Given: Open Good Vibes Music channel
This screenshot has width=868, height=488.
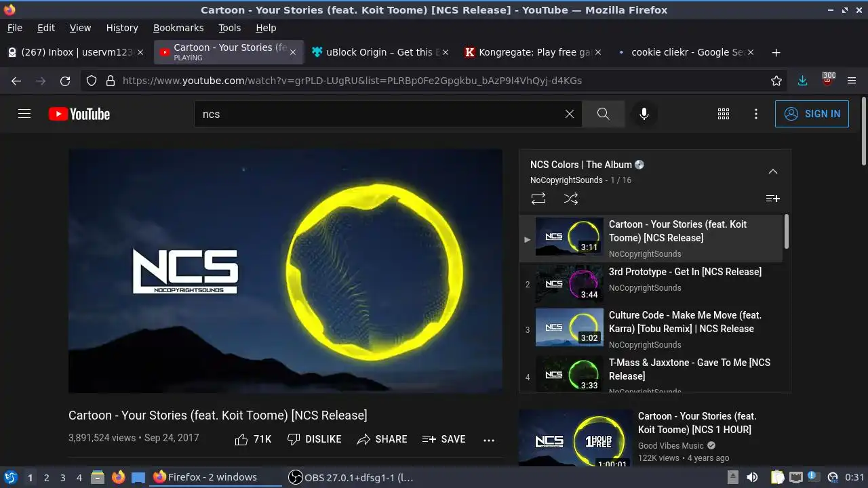Looking at the screenshot, I should [671, 445].
